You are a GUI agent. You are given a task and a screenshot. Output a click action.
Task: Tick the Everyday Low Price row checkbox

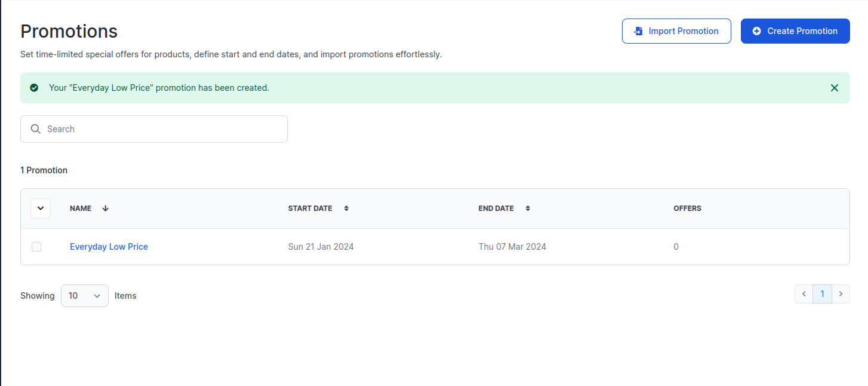coord(36,247)
